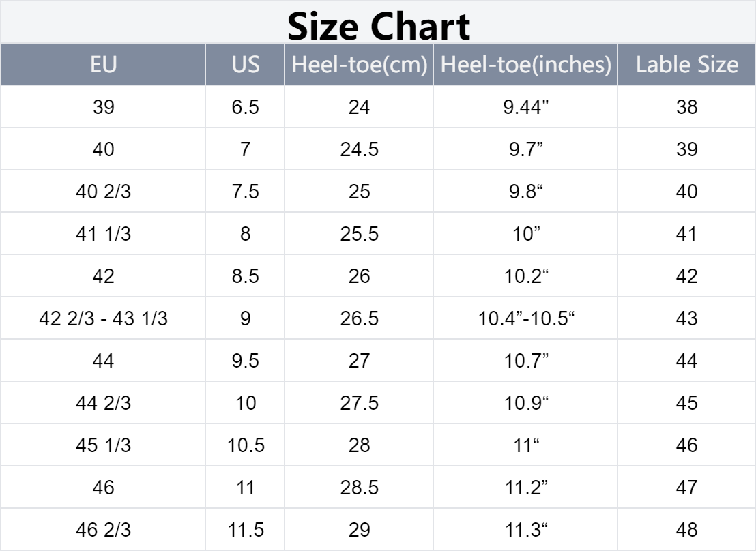Select the 11.2" inches cell

coord(525,488)
